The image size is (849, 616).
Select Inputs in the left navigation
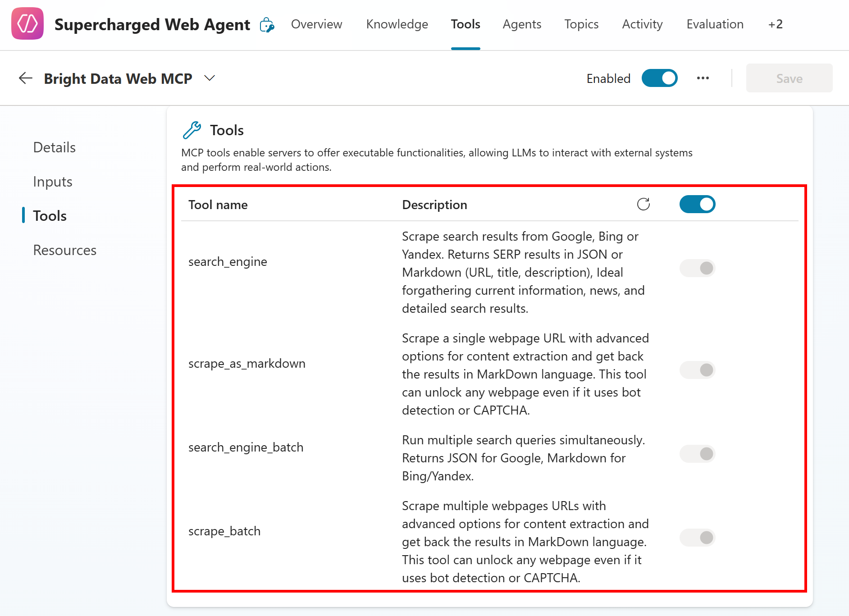[53, 182]
